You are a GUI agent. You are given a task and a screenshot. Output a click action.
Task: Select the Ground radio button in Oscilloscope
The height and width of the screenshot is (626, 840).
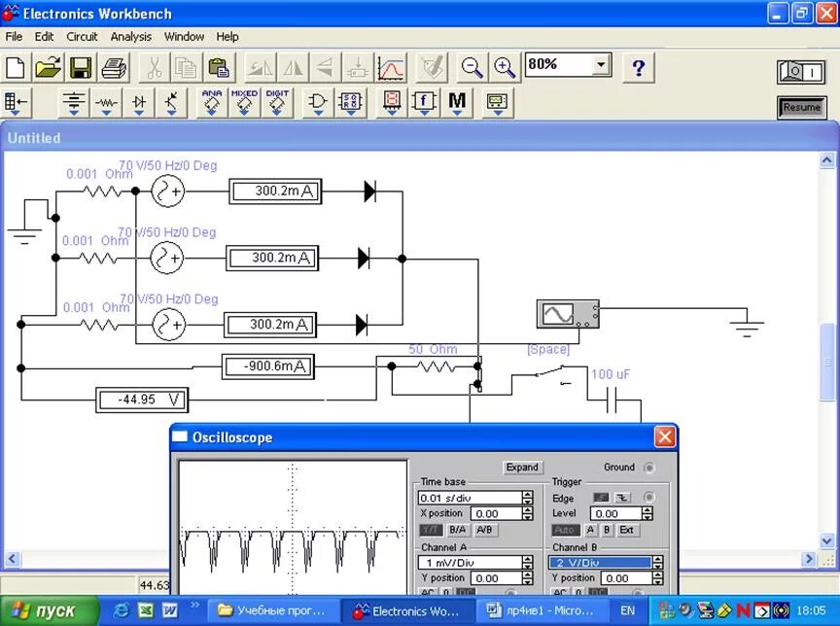[x=648, y=468]
